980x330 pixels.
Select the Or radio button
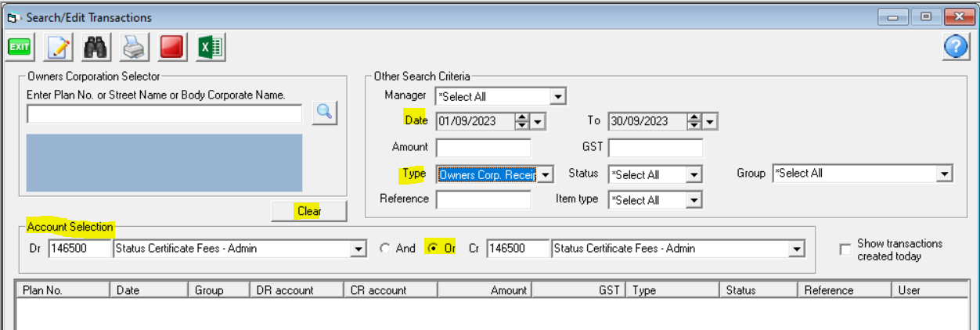(x=434, y=249)
